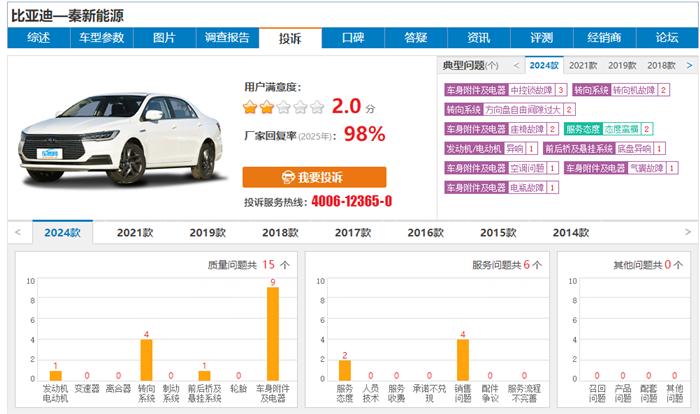Open the 论坛 tab
This screenshot has width=700, height=414.
coord(667,38)
